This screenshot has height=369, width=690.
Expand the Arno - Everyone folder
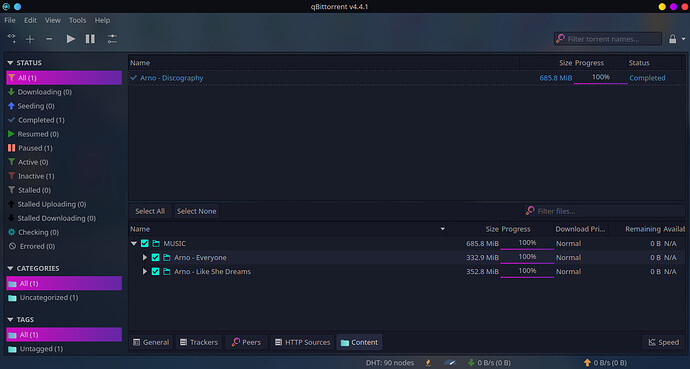[x=144, y=257]
